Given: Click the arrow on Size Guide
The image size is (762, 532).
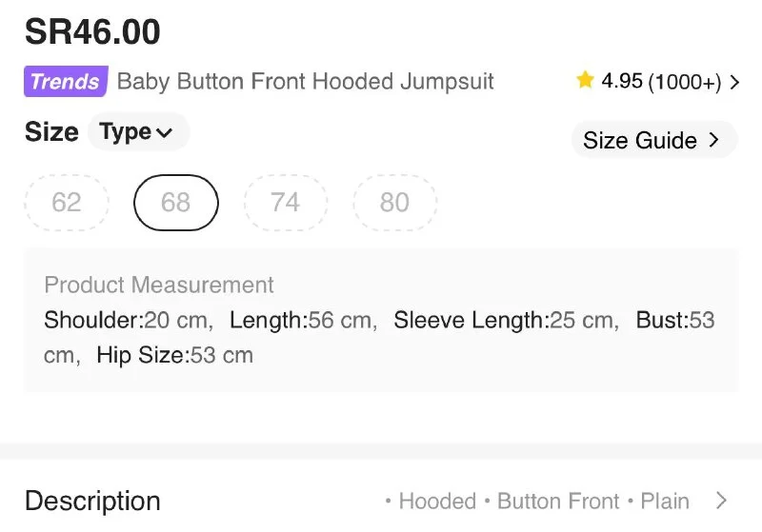Looking at the screenshot, I should [x=714, y=141].
